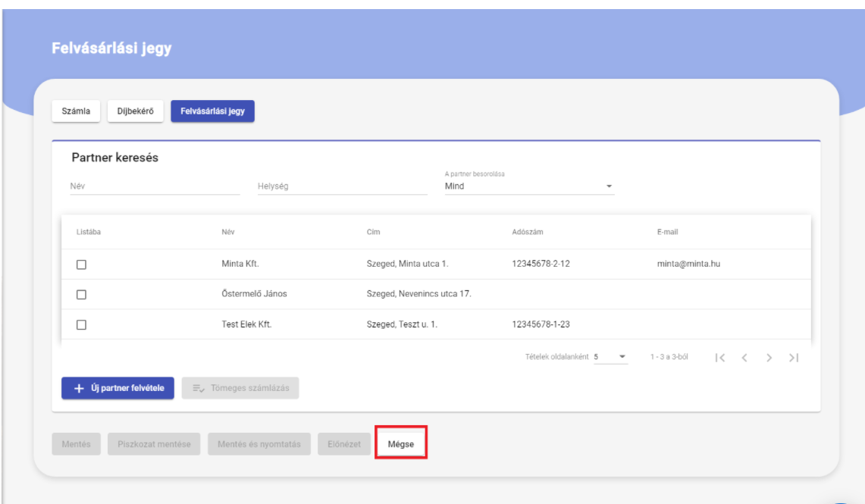Go to the previous page of results
Image resolution: width=865 pixels, height=504 pixels.
(x=744, y=358)
